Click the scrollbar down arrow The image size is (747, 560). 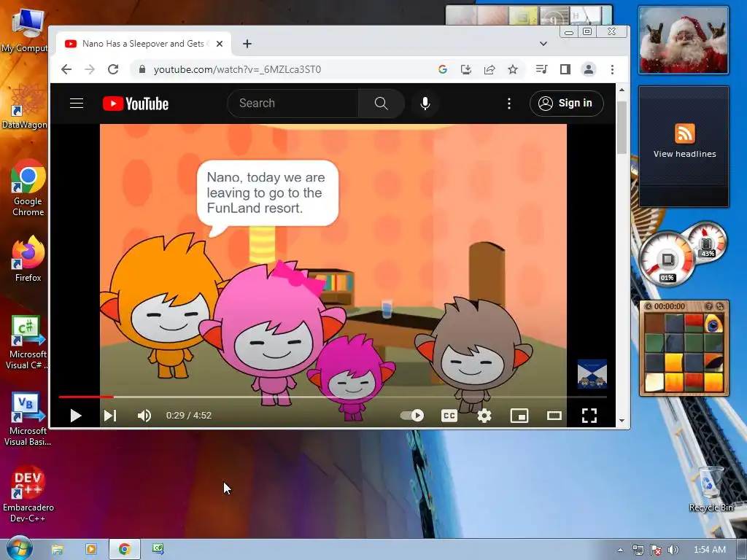(622, 421)
